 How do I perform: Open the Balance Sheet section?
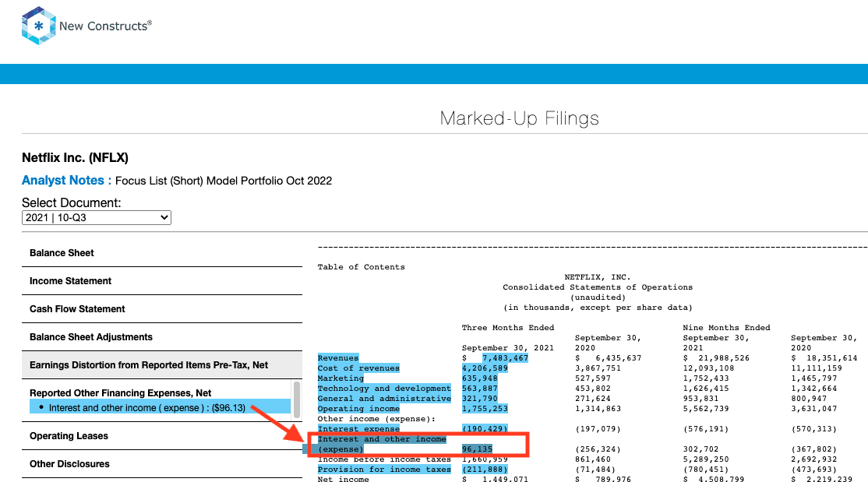click(x=161, y=253)
